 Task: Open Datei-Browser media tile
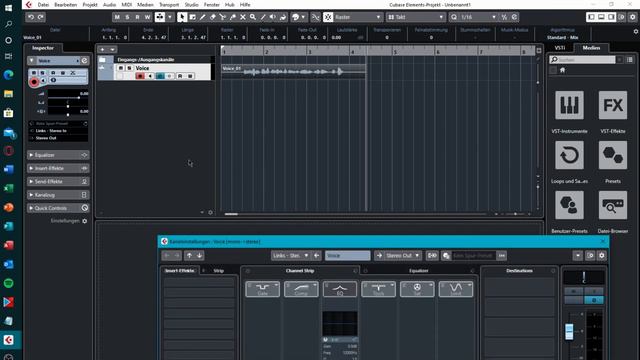pyautogui.click(x=613, y=205)
